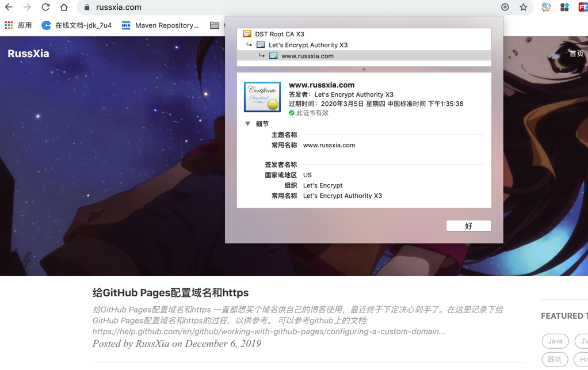This screenshot has width=588, height=370.
Task: Click subject common name www.russxia.com value
Action: click(329, 145)
